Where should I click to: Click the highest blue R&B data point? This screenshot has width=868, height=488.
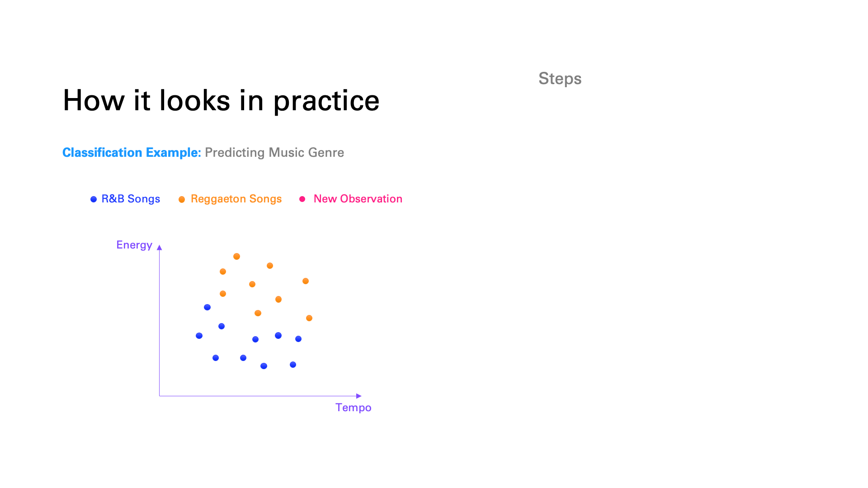pos(207,307)
